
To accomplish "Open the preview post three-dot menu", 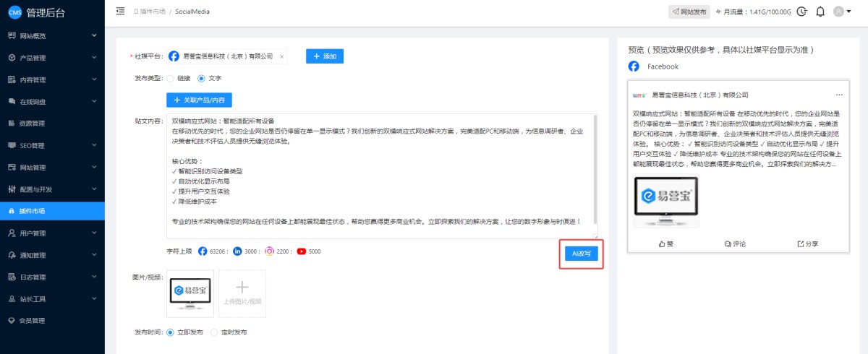I will click(x=839, y=95).
